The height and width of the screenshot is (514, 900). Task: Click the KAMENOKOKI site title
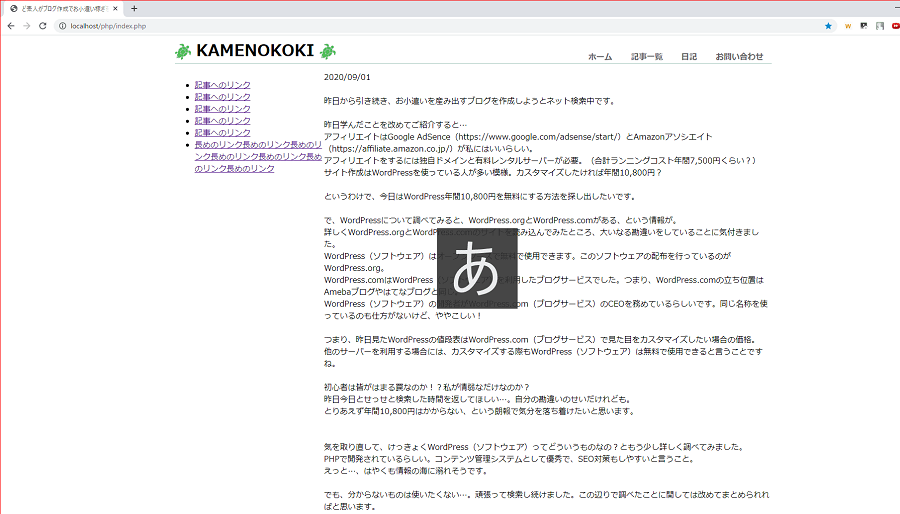[x=255, y=50]
